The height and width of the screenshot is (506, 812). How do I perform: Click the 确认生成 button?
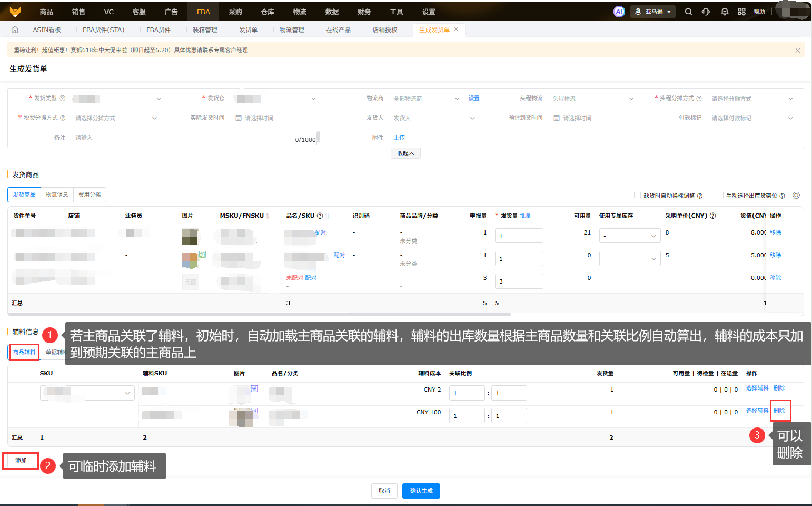[x=421, y=491]
